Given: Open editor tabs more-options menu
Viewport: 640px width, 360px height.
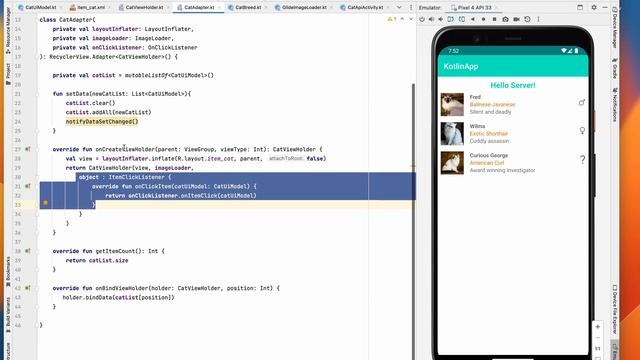Looking at the screenshot, I should [411, 7].
